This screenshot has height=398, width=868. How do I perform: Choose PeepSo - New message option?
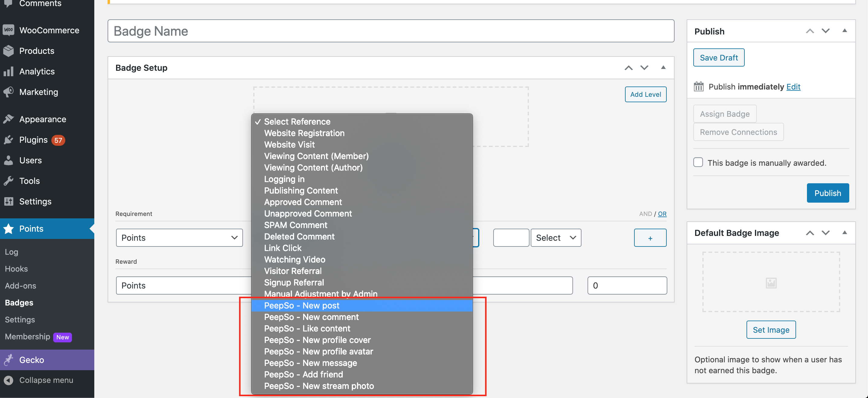coord(362,363)
